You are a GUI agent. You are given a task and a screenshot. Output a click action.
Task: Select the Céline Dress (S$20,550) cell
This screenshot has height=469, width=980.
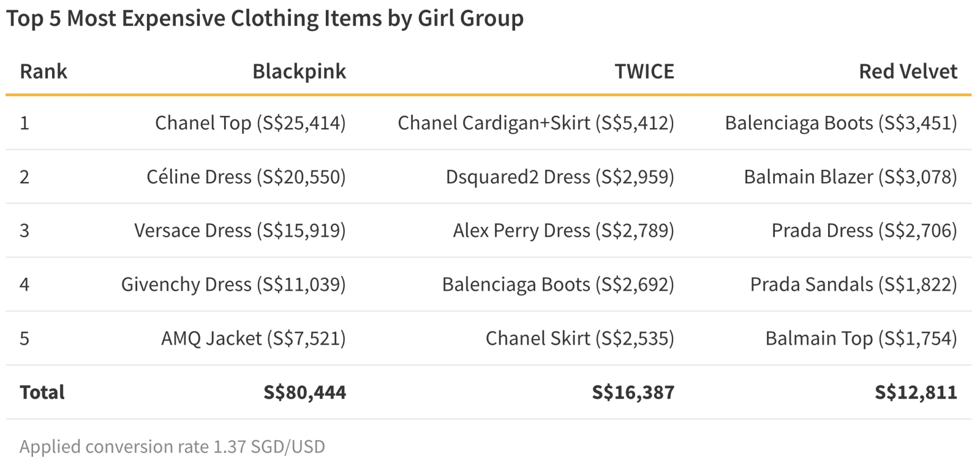point(246,177)
